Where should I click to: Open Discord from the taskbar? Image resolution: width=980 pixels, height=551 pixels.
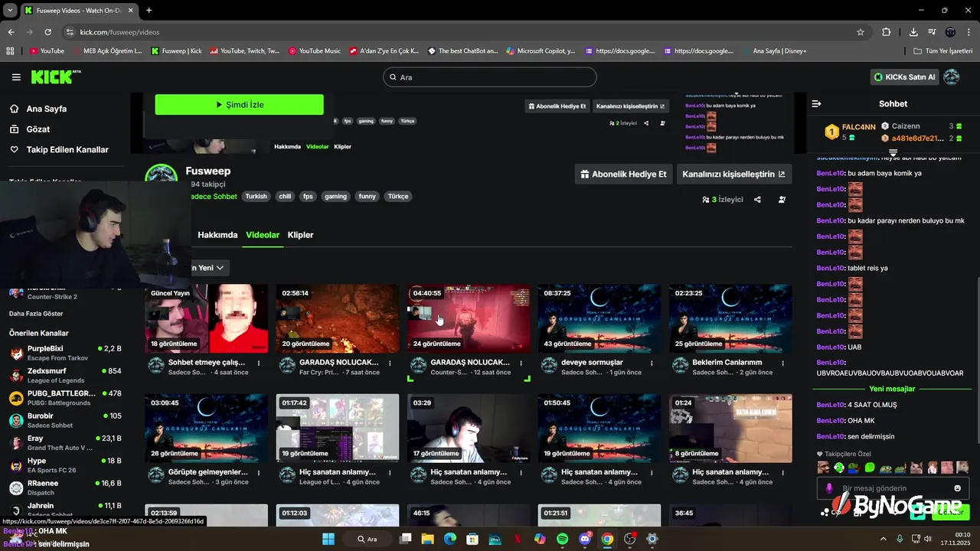(585, 539)
